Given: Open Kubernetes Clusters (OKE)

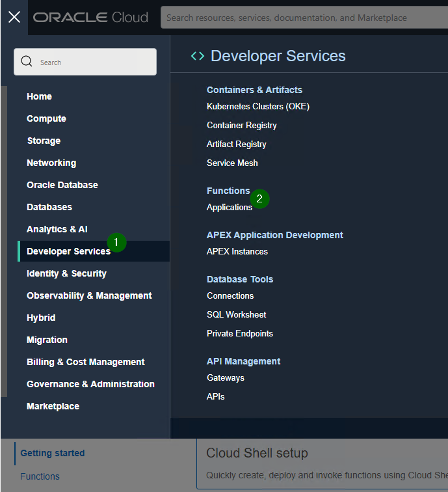Looking at the screenshot, I should point(258,106).
